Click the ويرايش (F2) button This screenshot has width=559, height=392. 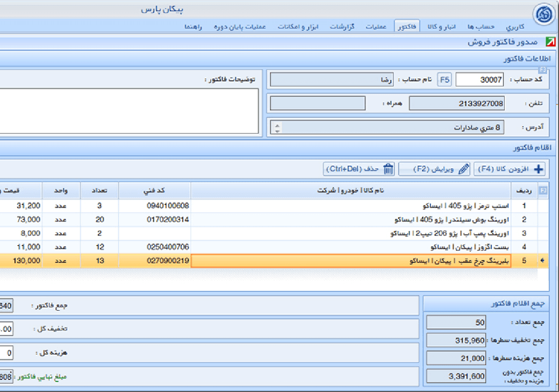coord(434,169)
